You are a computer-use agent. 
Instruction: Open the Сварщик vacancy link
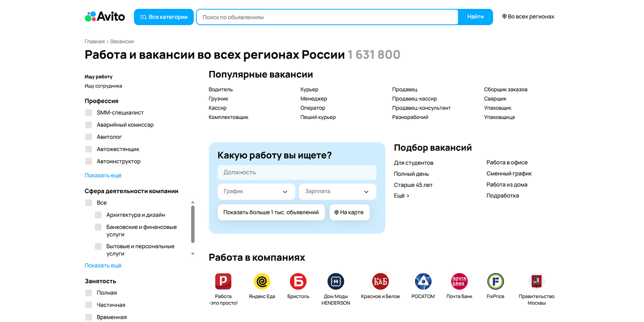click(495, 99)
